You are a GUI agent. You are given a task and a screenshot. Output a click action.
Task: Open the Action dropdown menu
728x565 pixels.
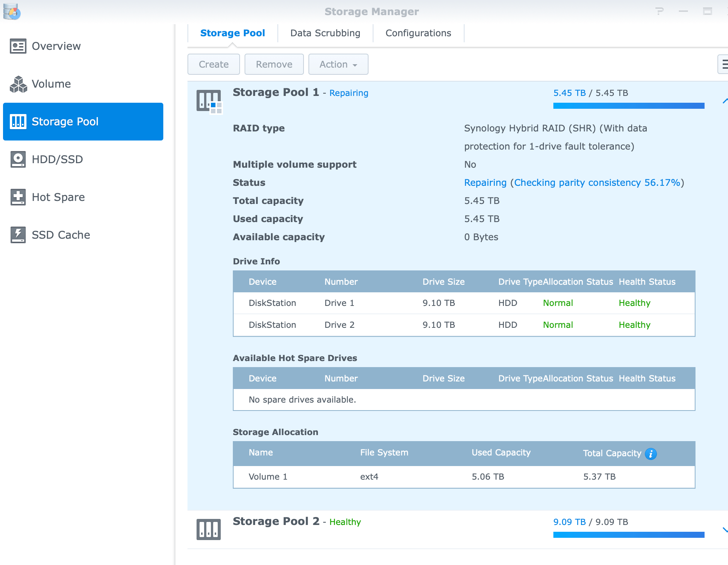click(338, 65)
